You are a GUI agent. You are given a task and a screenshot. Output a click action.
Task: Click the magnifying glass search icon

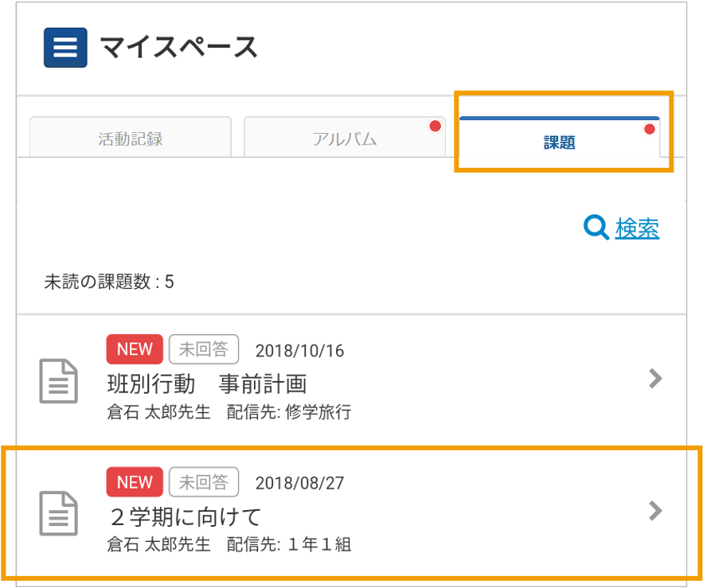click(596, 228)
